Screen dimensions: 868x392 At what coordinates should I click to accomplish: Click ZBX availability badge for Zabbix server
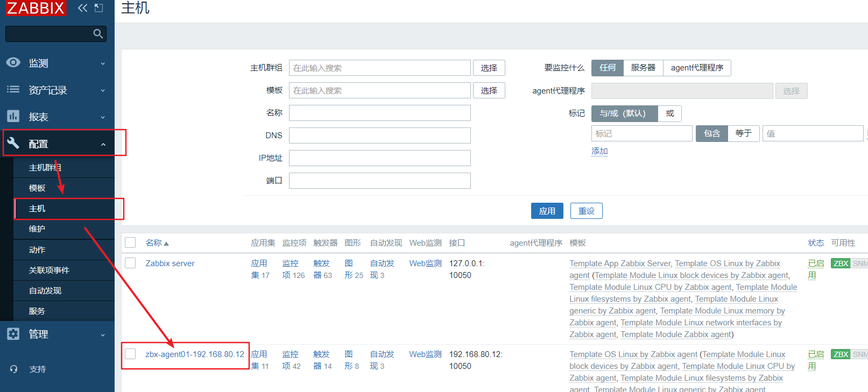pos(841,263)
